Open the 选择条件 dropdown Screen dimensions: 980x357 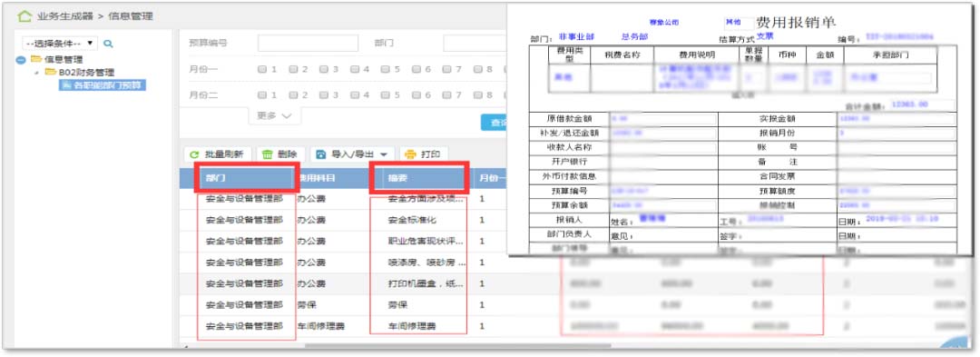[61, 43]
